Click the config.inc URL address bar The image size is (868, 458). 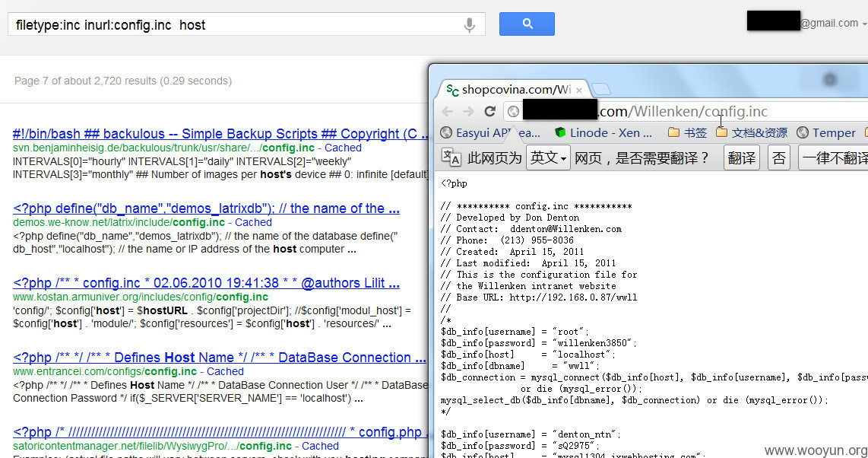click(x=686, y=111)
